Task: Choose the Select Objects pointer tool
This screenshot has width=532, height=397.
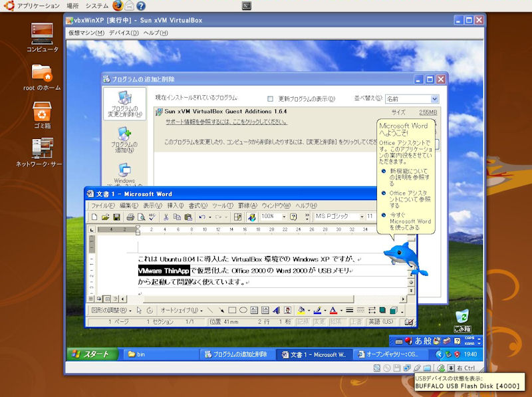Action: point(139,310)
